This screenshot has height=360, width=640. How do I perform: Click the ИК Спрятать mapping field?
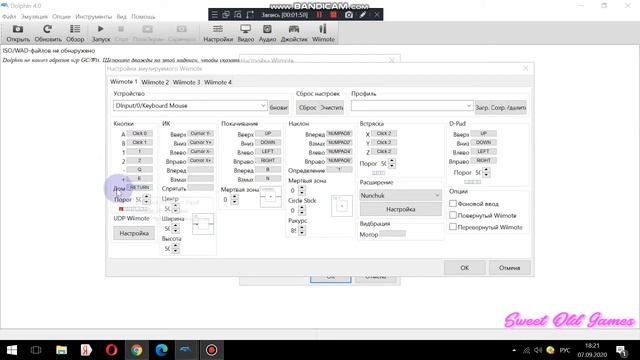tap(200, 187)
